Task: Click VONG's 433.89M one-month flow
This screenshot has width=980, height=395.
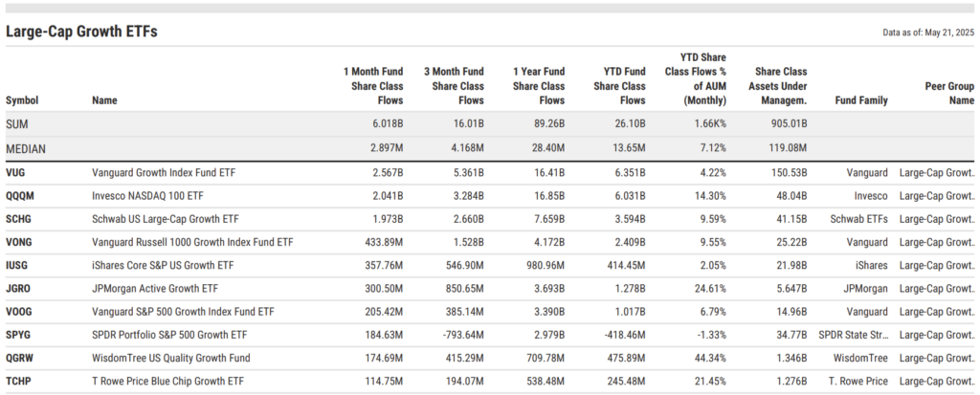Action: tap(385, 243)
